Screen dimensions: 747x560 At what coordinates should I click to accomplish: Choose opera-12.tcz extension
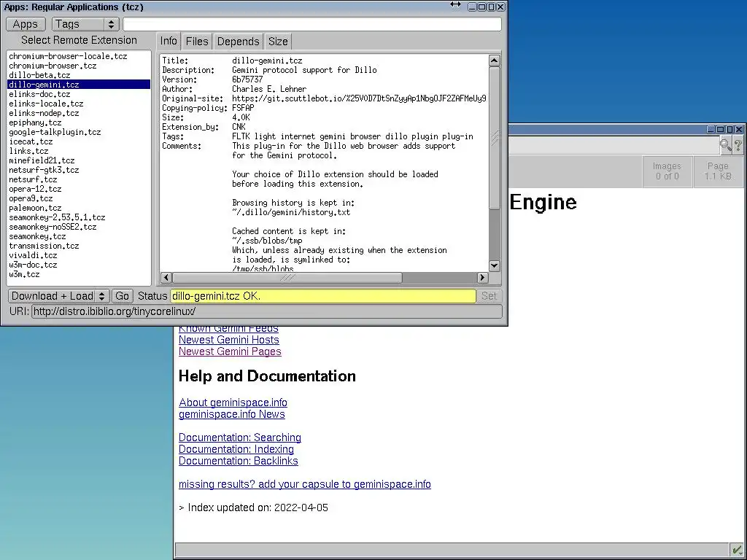tap(79, 189)
